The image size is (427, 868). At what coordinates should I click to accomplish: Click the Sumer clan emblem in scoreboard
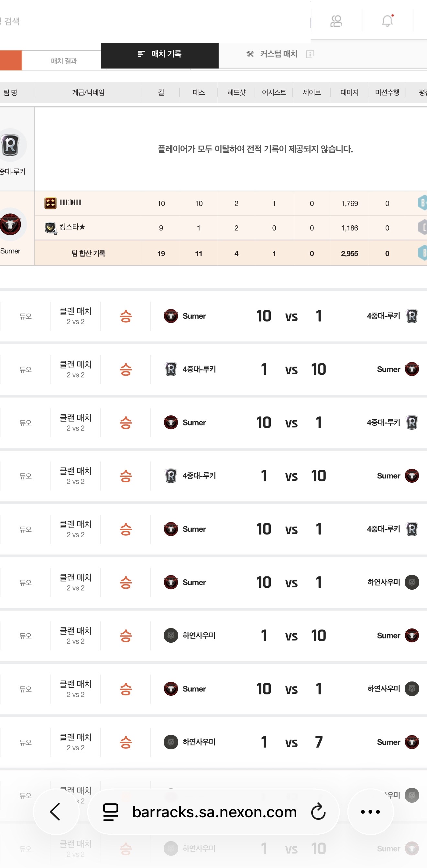tap(11, 224)
